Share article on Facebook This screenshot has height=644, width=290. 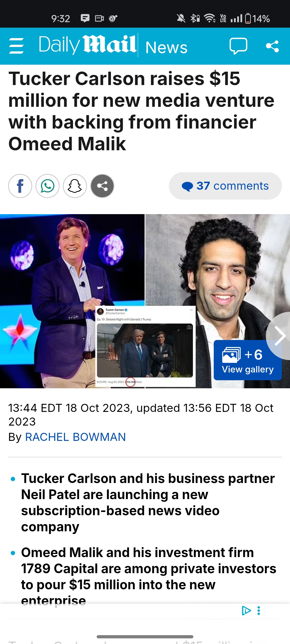pyautogui.click(x=20, y=186)
